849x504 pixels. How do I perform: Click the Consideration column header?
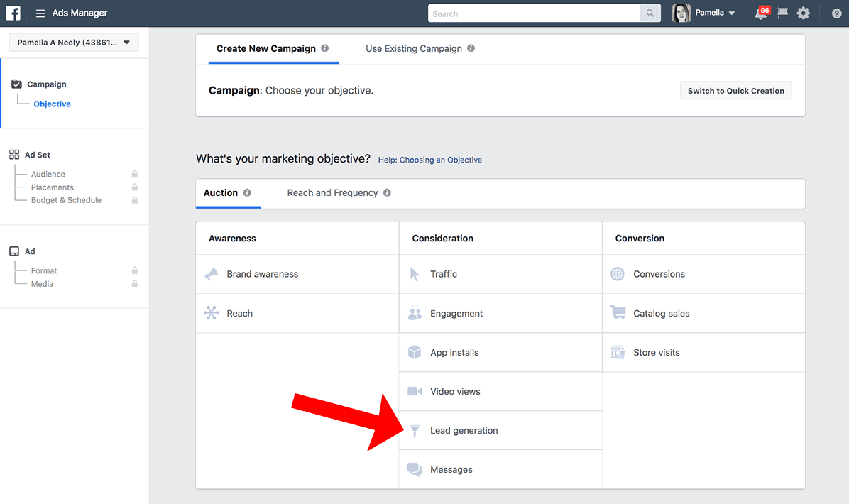click(442, 239)
